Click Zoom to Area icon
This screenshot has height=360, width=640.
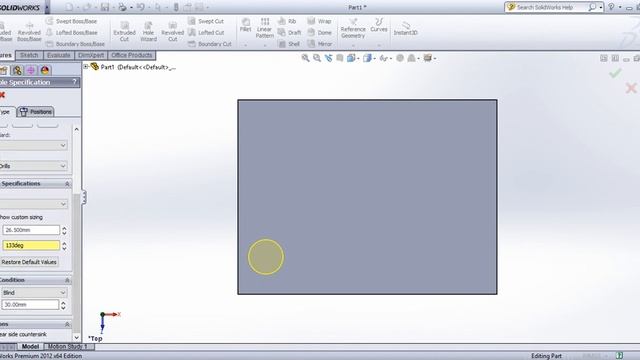[317, 58]
